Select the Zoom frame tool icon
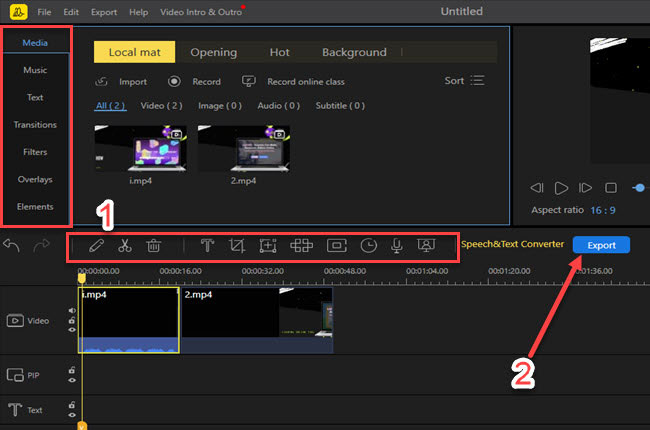Screen dimensions: 650x430 268,245
